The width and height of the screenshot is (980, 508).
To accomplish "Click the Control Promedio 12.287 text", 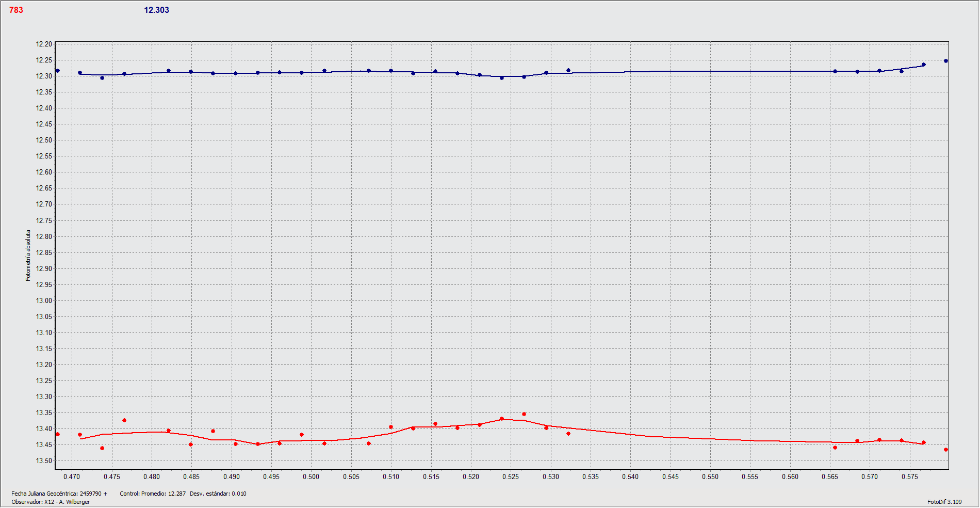I will [x=153, y=494].
